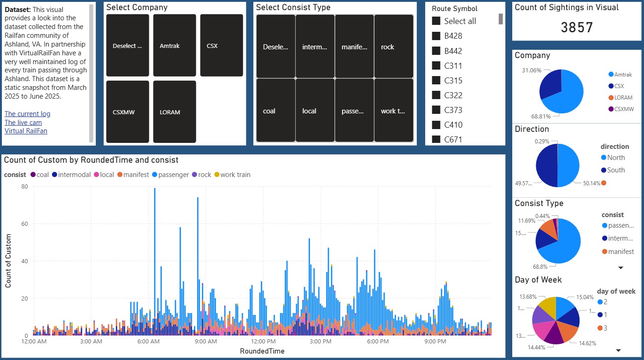
Task: Select the South legend marker in Direction chart
Action: click(x=603, y=170)
